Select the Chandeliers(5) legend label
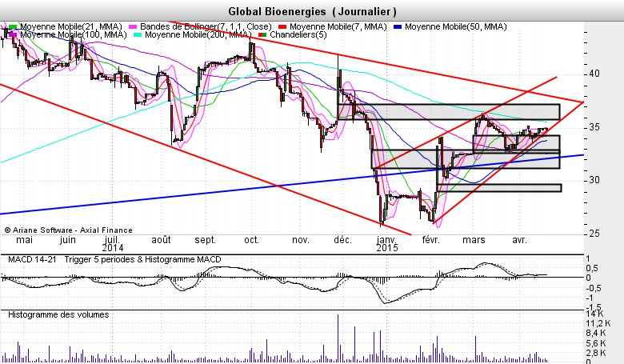624x364 pixels. (298, 35)
